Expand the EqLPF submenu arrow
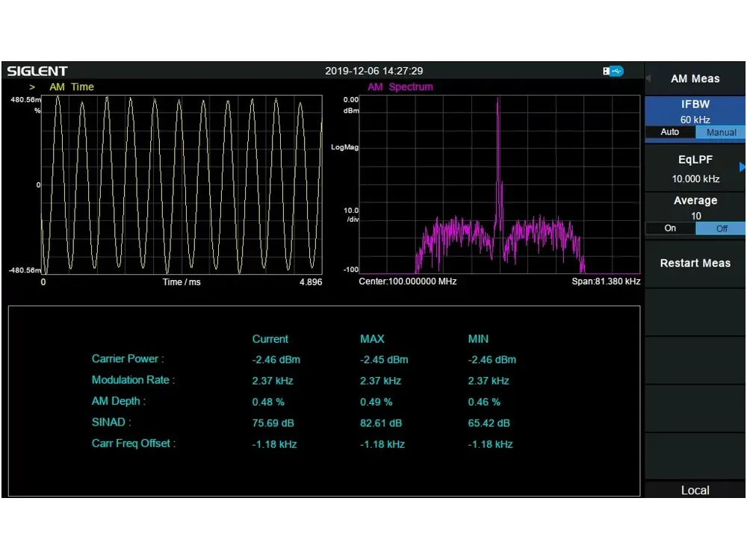The width and height of the screenshot is (747, 560). pyautogui.click(x=742, y=167)
